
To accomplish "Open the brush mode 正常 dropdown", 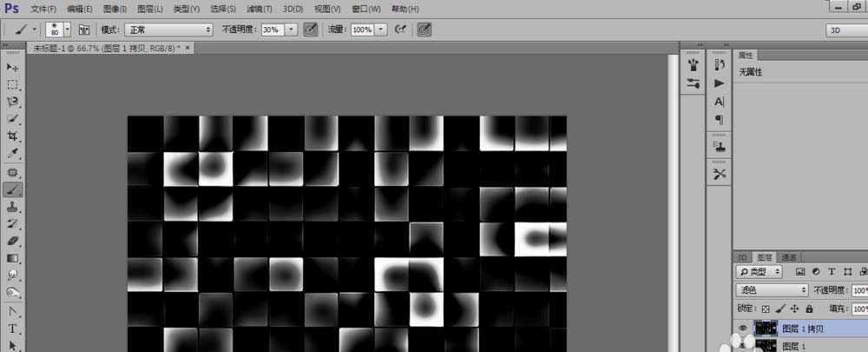I will pos(168,29).
